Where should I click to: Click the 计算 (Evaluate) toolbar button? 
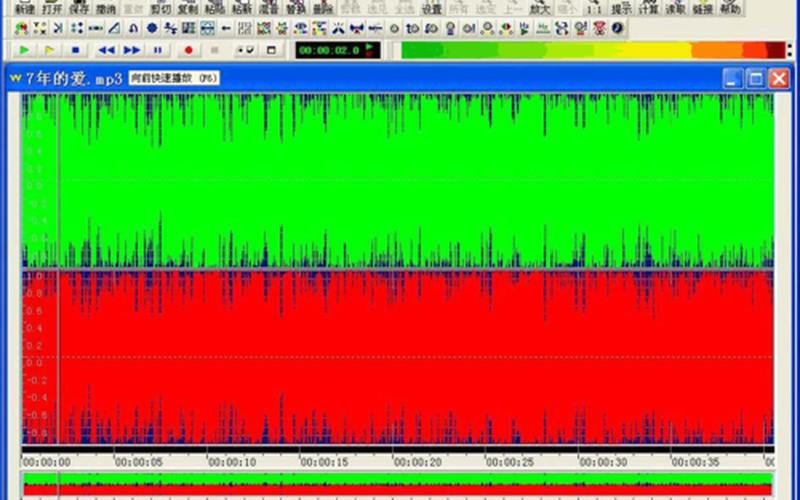coord(649,7)
